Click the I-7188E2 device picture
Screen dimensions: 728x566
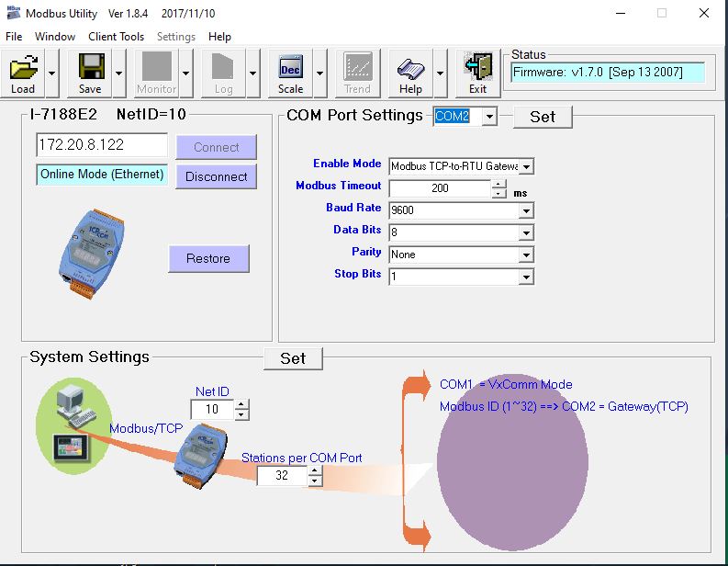[x=92, y=254]
